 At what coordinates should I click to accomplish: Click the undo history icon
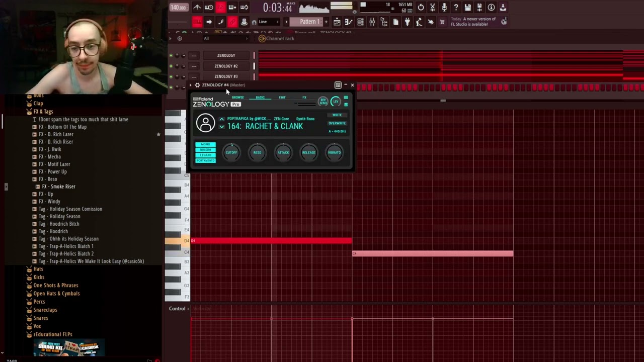point(421,7)
